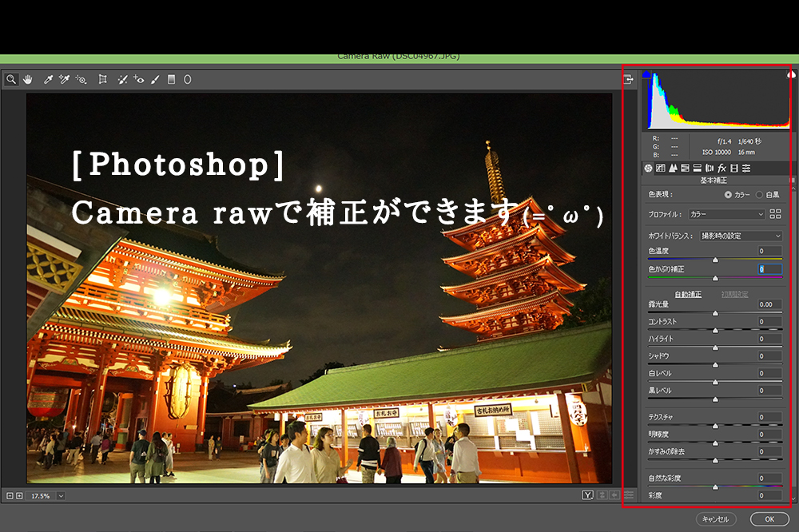Select the 白黒 radio button
The image size is (799, 532).
tap(759, 195)
